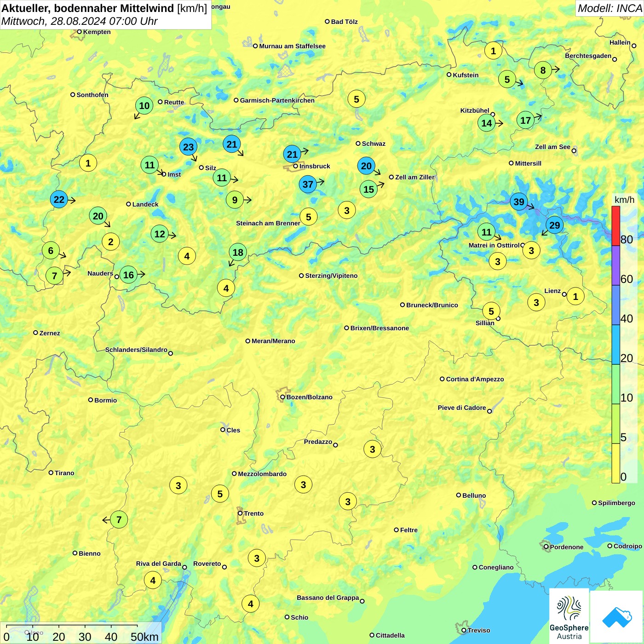The height and width of the screenshot is (644, 644).
Task: Click the Bozen/Bolzano city label
Action: pyautogui.click(x=309, y=397)
